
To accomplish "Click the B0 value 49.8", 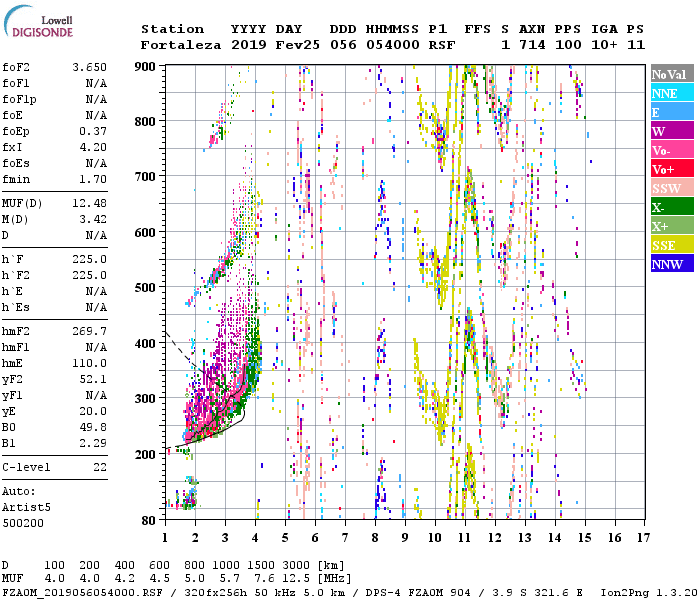I will pyautogui.click(x=93, y=427).
